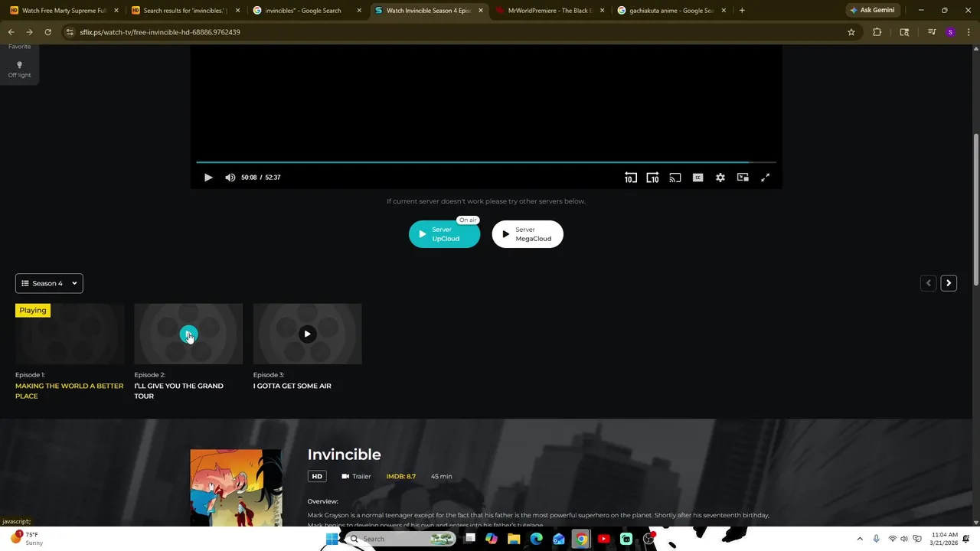Open Chrome profile avatar S
980x551 pixels.
tap(950, 32)
